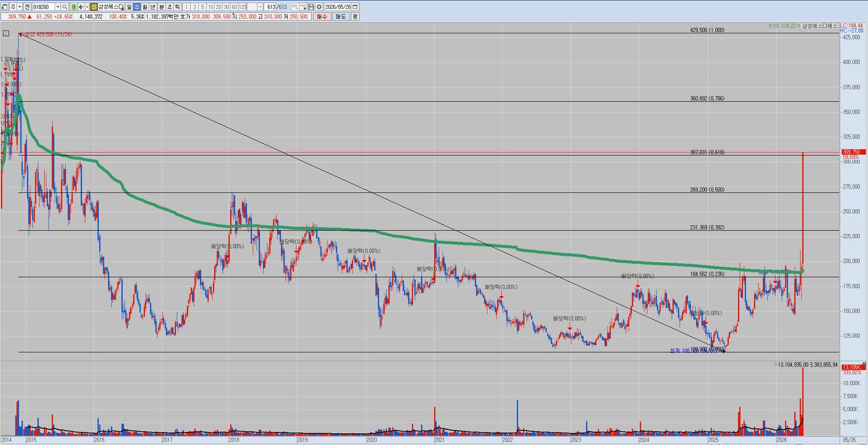Edit the date field 2026/05/26
868x445 pixels.
[338, 7]
